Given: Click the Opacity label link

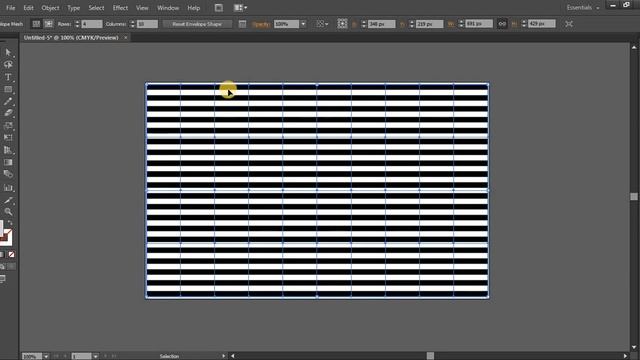Looking at the screenshot, I should click(261, 24).
